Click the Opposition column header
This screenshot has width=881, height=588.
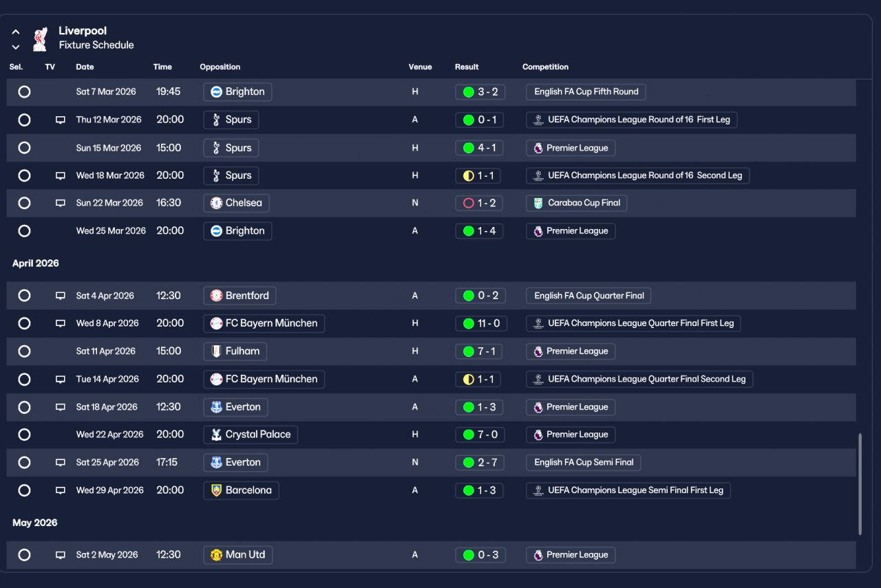(220, 67)
